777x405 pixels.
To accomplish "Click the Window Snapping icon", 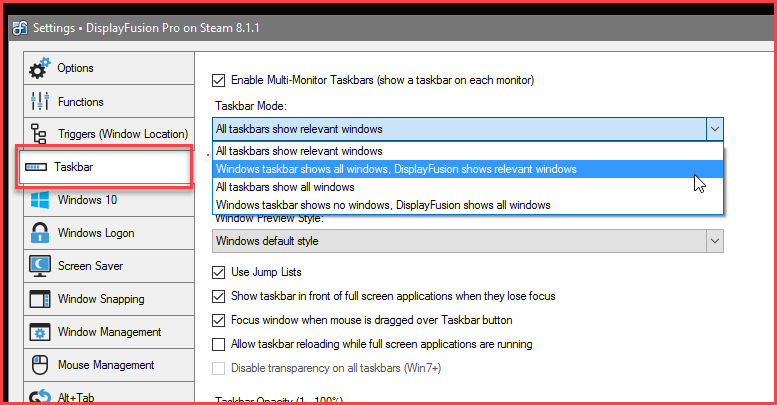I will pyautogui.click(x=40, y=299).
